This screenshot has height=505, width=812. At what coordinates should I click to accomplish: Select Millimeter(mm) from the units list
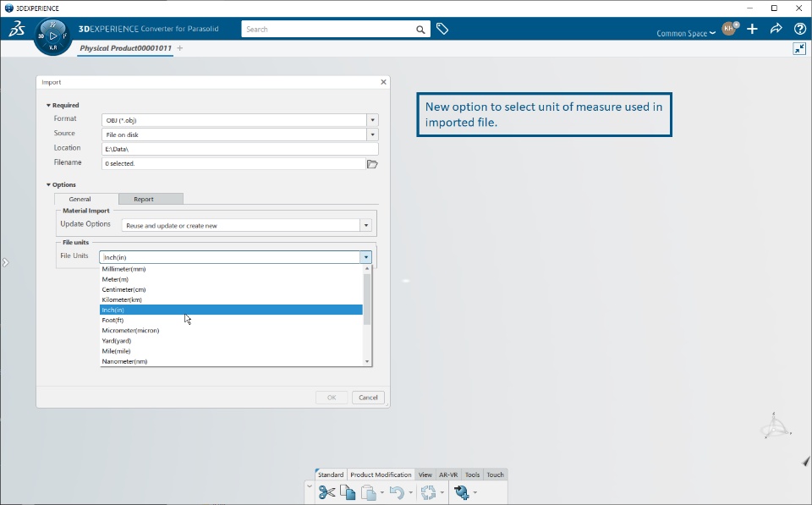pyautogui.click(x=231, y=269)
